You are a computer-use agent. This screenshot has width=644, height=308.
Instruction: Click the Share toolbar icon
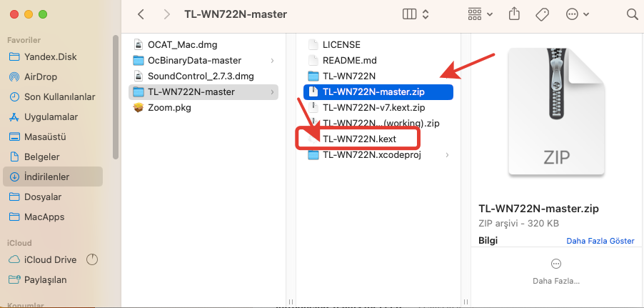click(x=514, y=14)
